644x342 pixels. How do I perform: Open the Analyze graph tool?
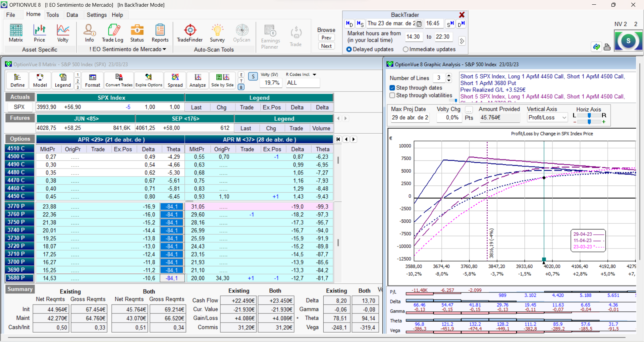click(x=198, y=80)
